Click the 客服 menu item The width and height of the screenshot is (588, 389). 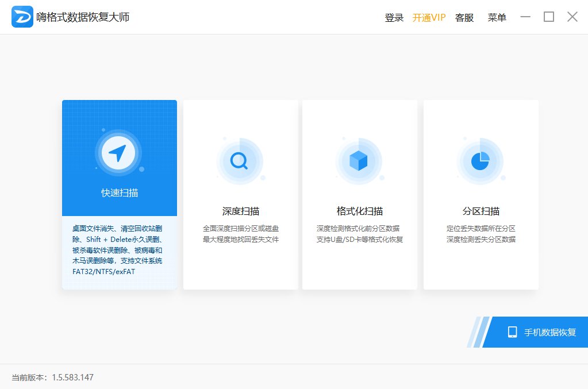click(464, 17)
